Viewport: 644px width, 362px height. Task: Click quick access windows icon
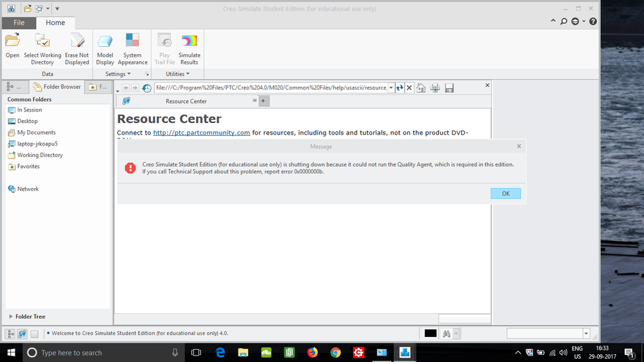point(39,8)
